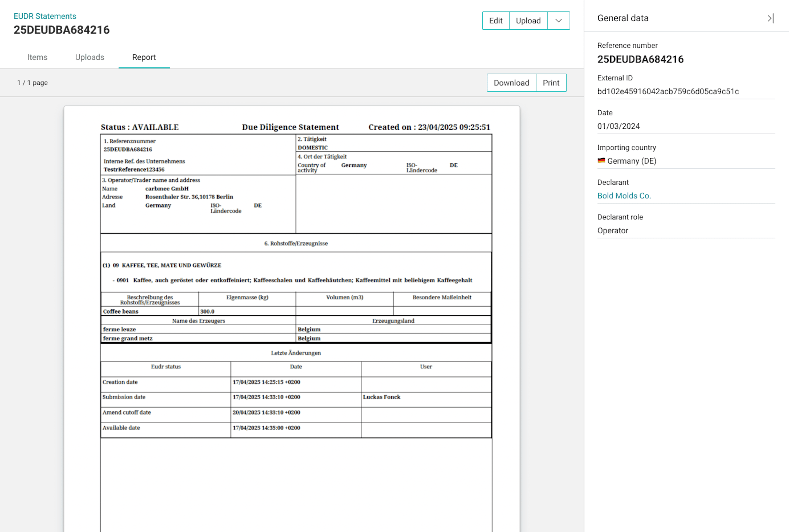789x532 pixels.
Task: Click the External ID value
Action: (x=669, y=91)
